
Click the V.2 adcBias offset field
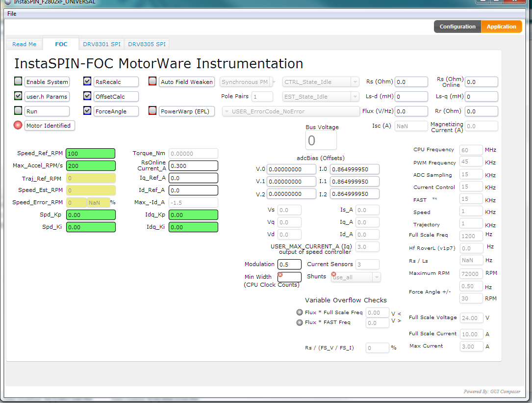click(x=291, y=194)
